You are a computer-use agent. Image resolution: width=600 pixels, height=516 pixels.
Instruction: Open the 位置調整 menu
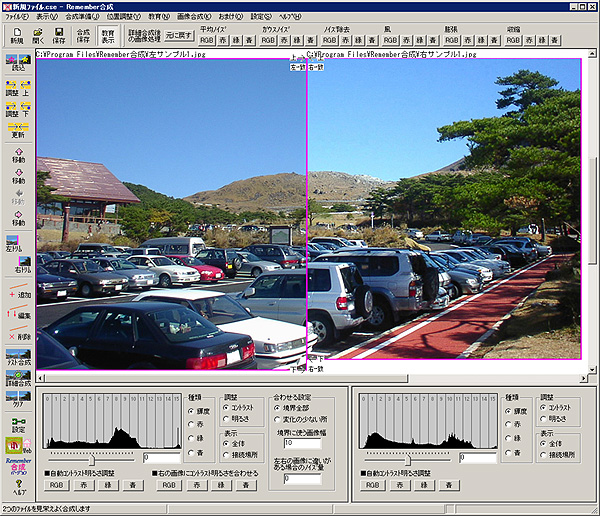pyautogui.click(x=124, y=17)
